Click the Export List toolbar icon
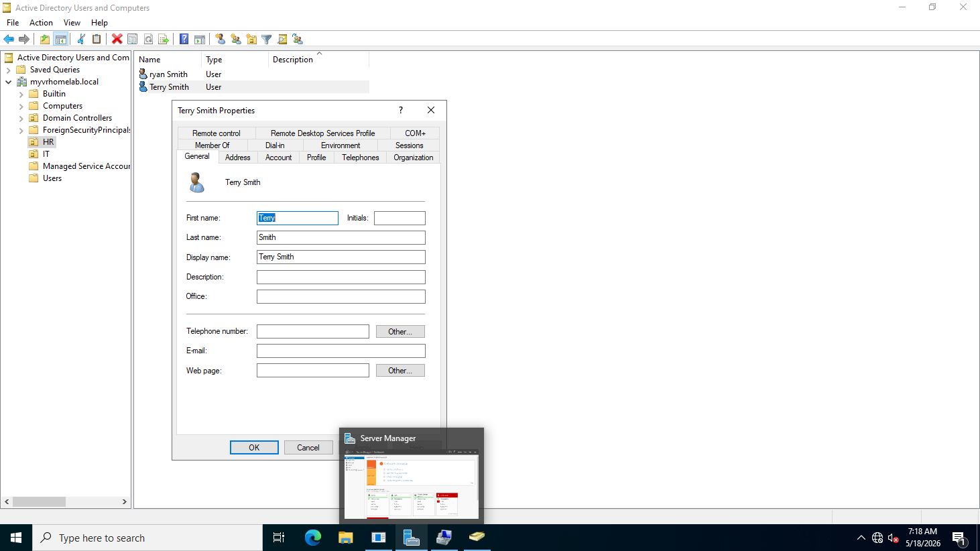The height and width of the screenshot is (551, 980). (x=164, y=40)
